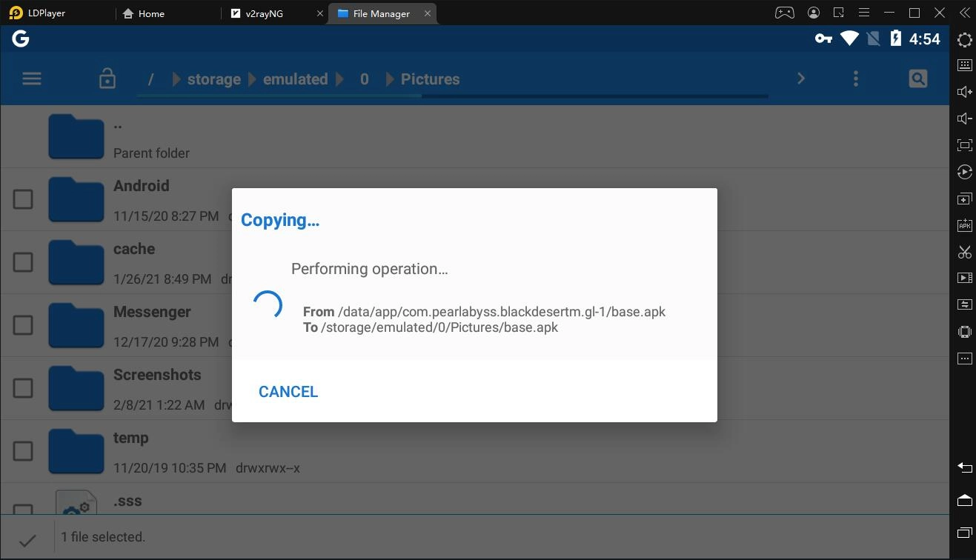Increase emulator volume

pos(964,91)
